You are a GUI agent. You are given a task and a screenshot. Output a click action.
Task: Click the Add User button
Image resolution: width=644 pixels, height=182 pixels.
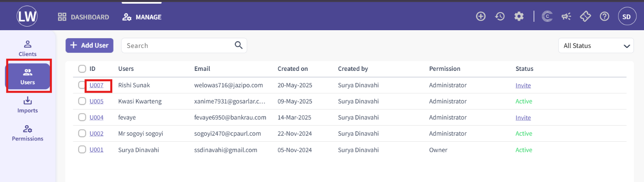(x=89, y=45)
